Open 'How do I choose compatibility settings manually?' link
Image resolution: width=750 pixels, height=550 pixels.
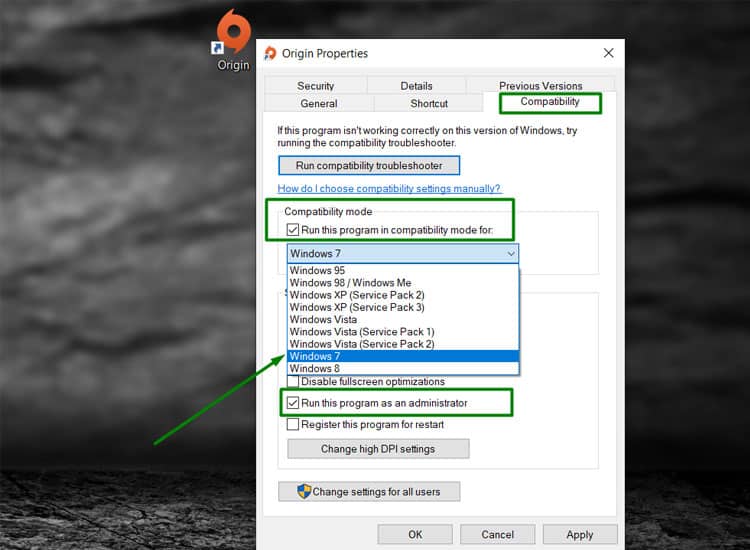pyautogui.click(x=389, y=188)
